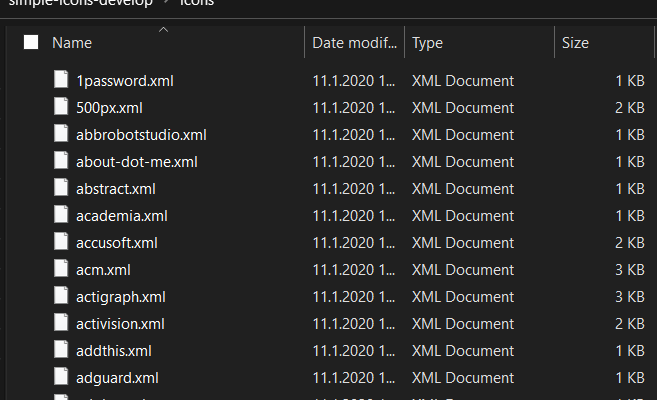The height and width of the screenshot is (400, 657).
Task: Click the date cell of adguard.xml
Action: 354,378
